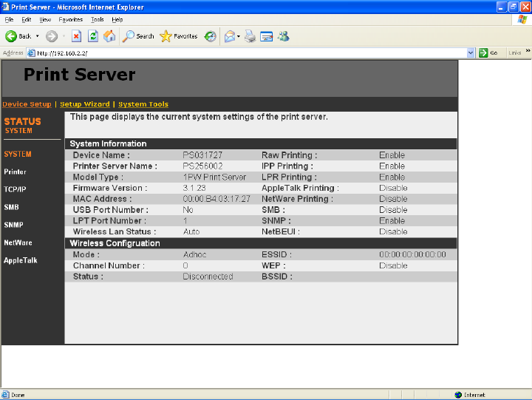Click the Done status page icon
The image size is (532, 400).
coord(5,395)
